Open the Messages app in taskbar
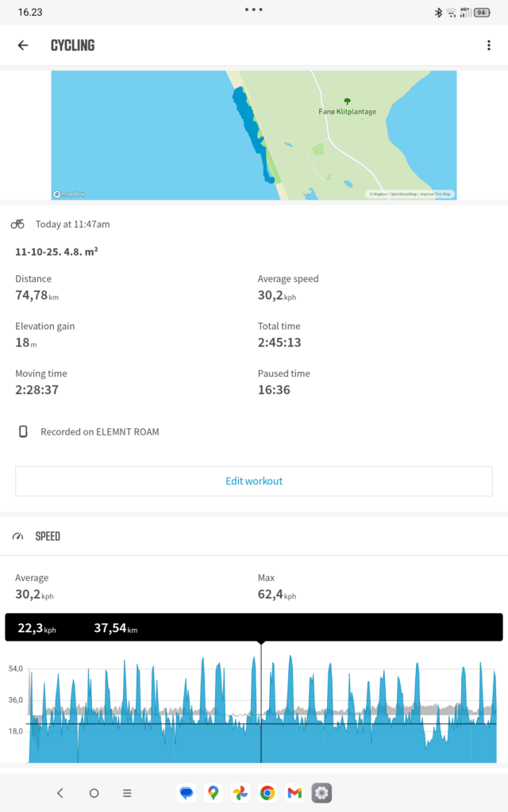This screenshot has width=508, height=812. point(186,792)
